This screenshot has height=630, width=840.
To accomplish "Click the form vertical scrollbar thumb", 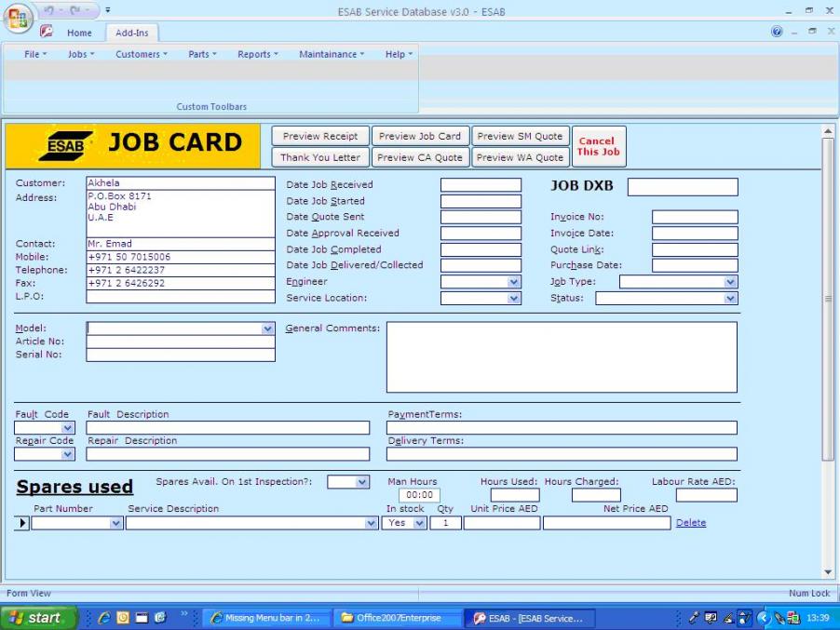I will (828, 298).
